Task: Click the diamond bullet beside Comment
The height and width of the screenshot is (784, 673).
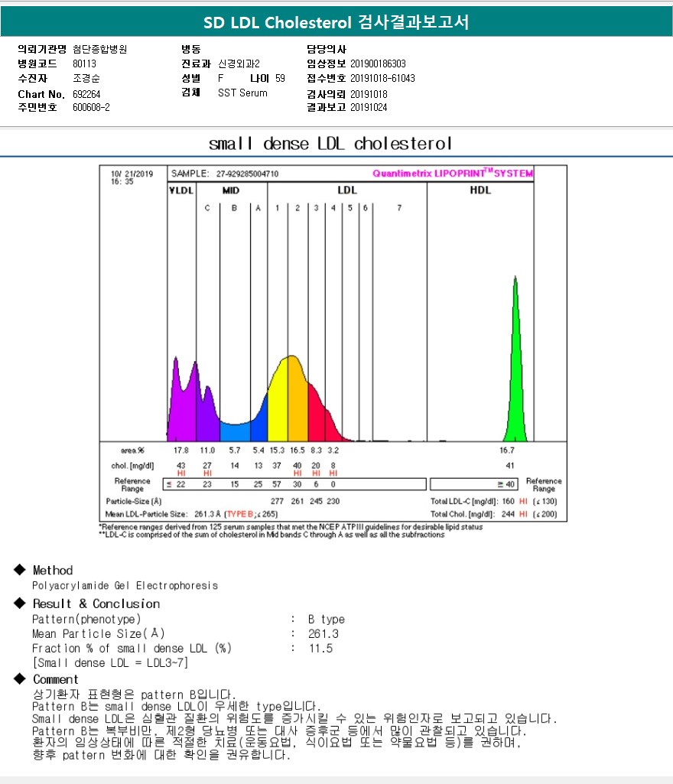Action: click(19, 679)
